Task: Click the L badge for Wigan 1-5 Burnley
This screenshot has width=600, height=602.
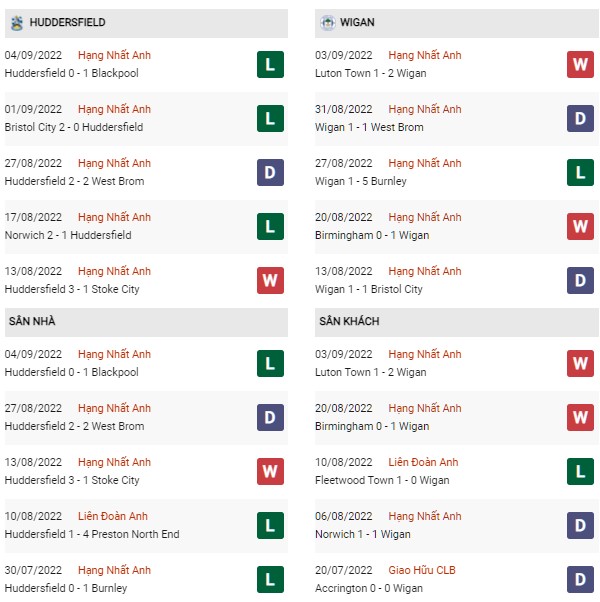Action: 580,172
